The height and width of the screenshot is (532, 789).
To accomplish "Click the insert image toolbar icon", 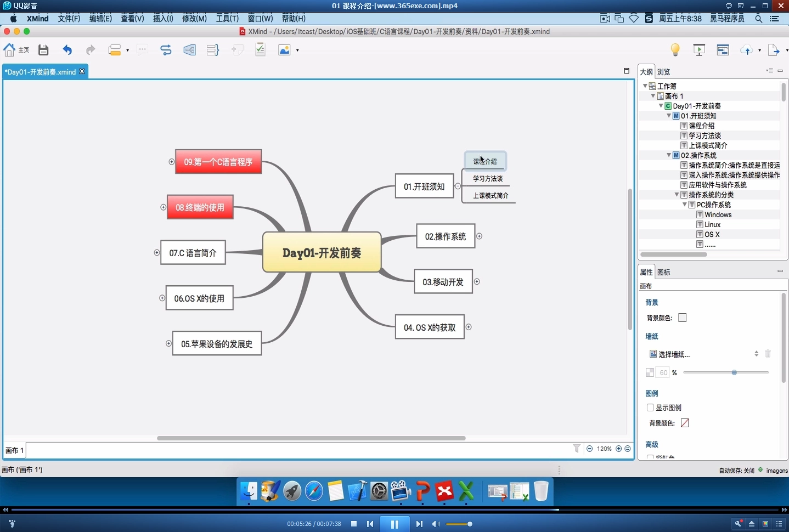I will coord(284,50).
